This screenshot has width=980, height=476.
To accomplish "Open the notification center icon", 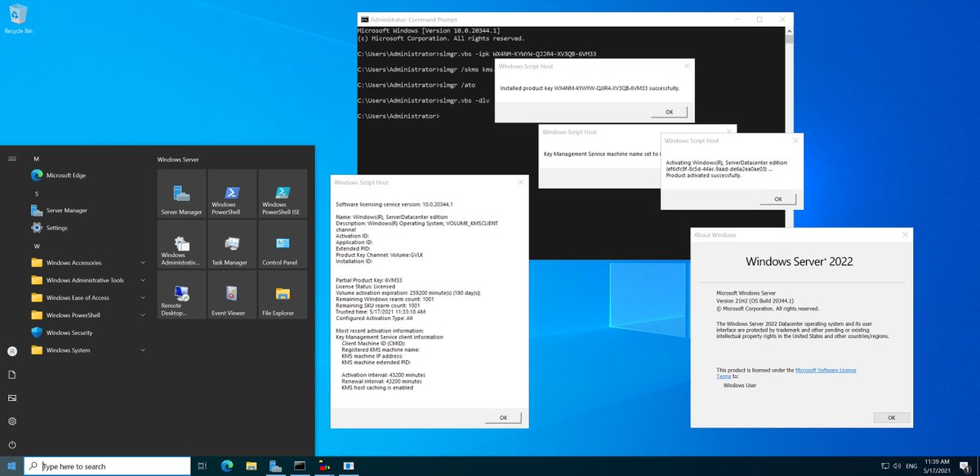I will [x=964, y=466].
